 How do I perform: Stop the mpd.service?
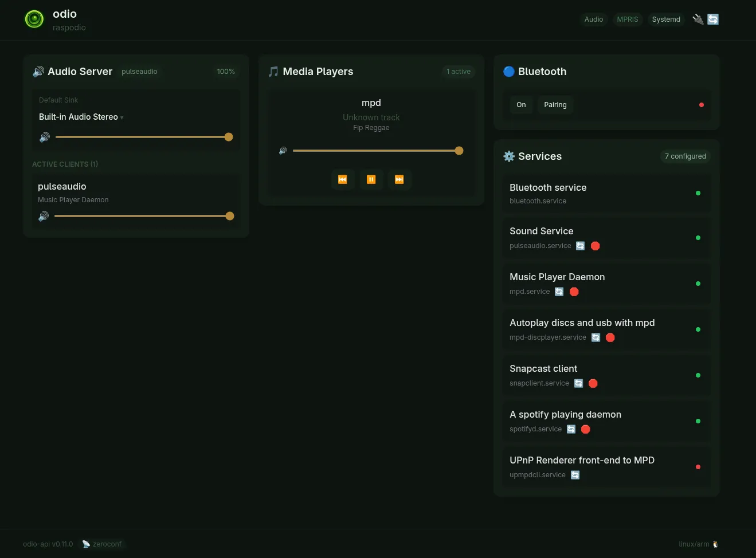click(x=574, y=292)
